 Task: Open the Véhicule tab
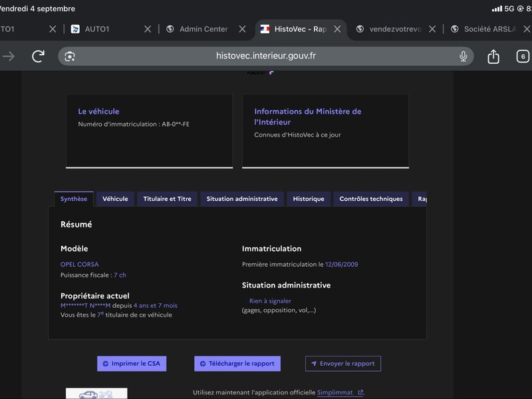coord(115,199)
